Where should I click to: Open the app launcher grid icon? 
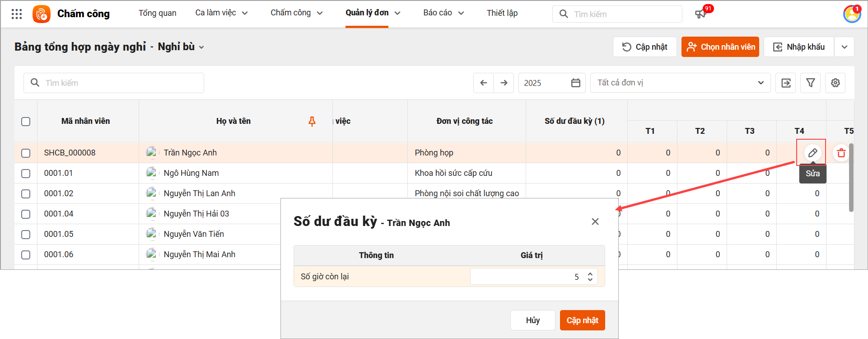[x=17, y=14]
